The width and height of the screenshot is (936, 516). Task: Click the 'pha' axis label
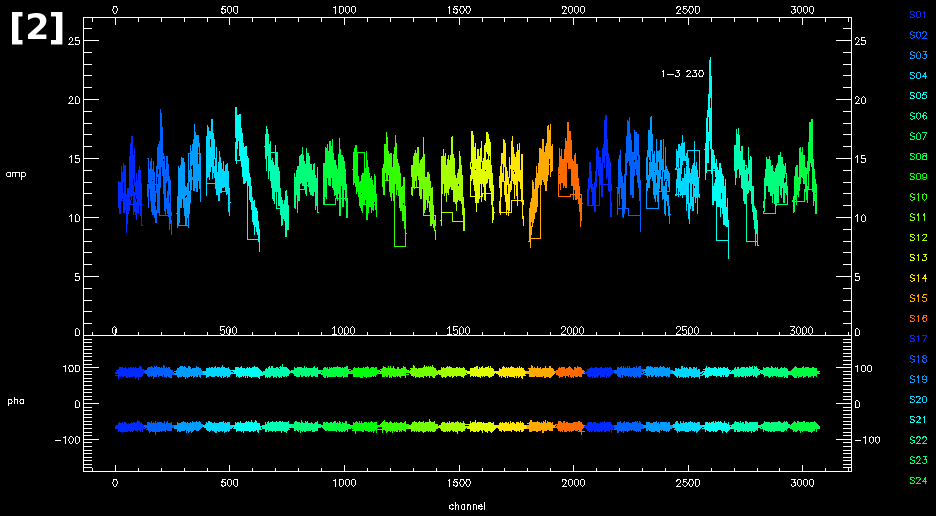click(15, 401)
